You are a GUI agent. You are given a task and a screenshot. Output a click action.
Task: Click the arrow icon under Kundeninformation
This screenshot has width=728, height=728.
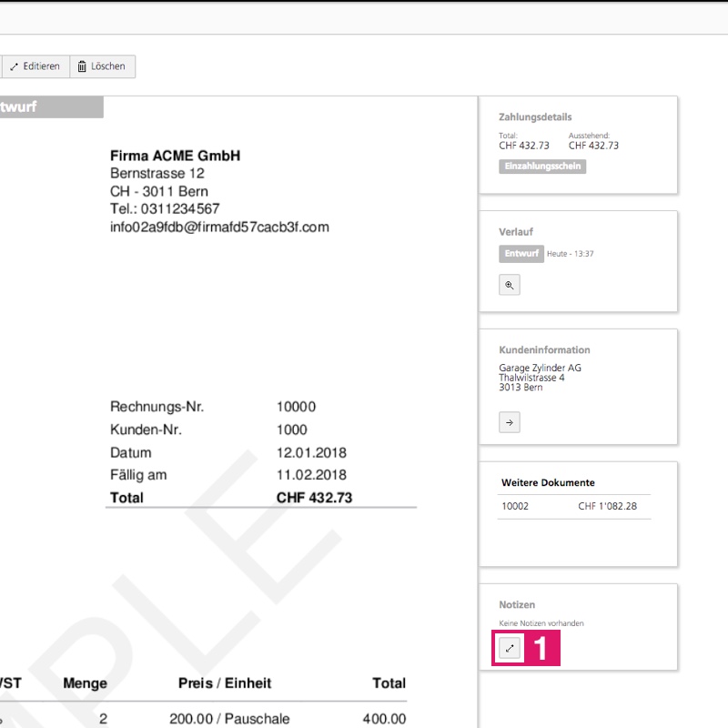(x=510, y=422)
